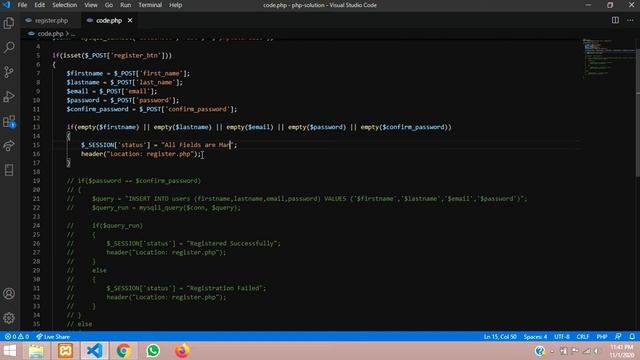Click the feedback icon in status bar

point(618,337)
